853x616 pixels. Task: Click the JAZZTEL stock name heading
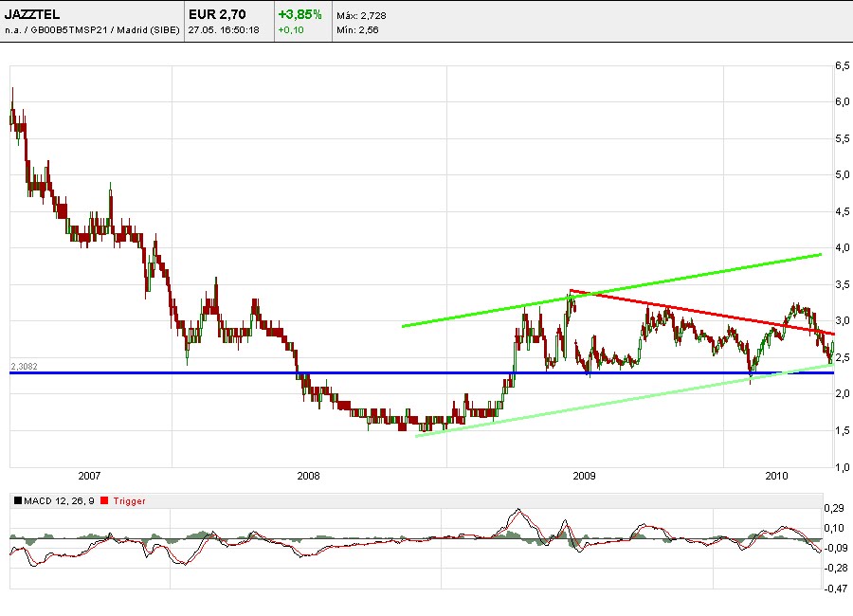(32, 14)
